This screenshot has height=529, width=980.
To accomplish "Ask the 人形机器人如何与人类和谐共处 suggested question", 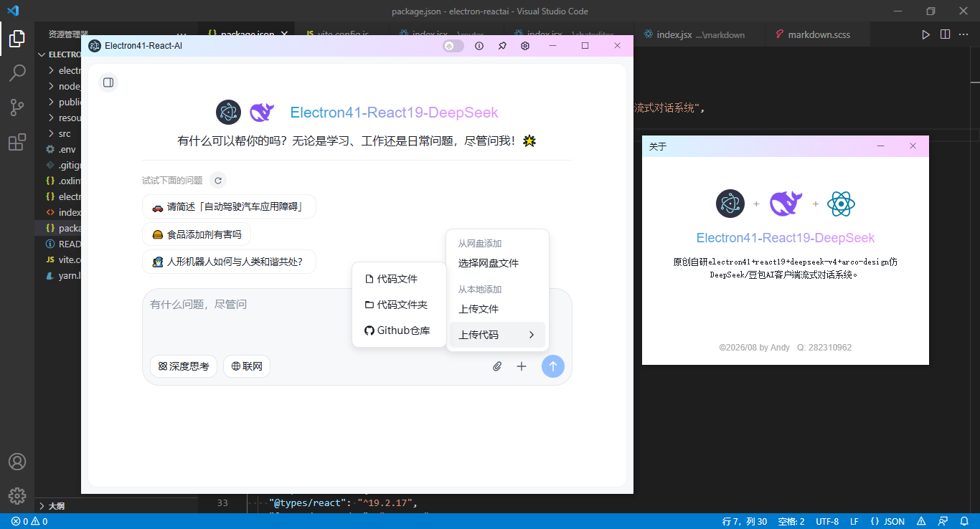I will [x=230, y=262].
